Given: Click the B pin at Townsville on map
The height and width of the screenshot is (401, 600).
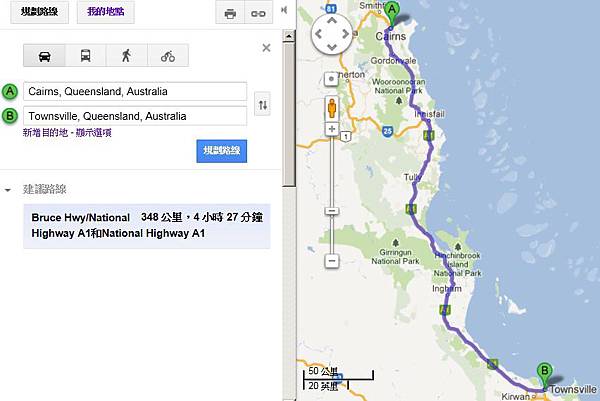Looking at the screenshot, I should [545, 375].
